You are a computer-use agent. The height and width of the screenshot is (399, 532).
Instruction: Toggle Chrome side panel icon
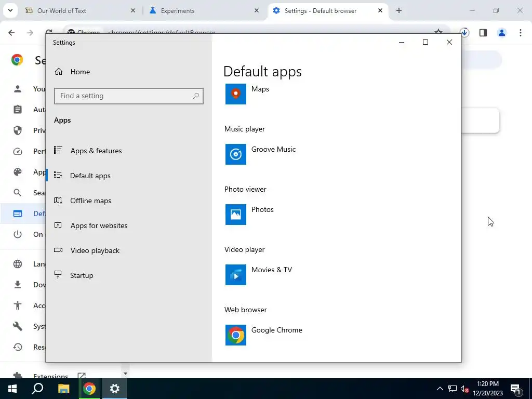point(483,33)
